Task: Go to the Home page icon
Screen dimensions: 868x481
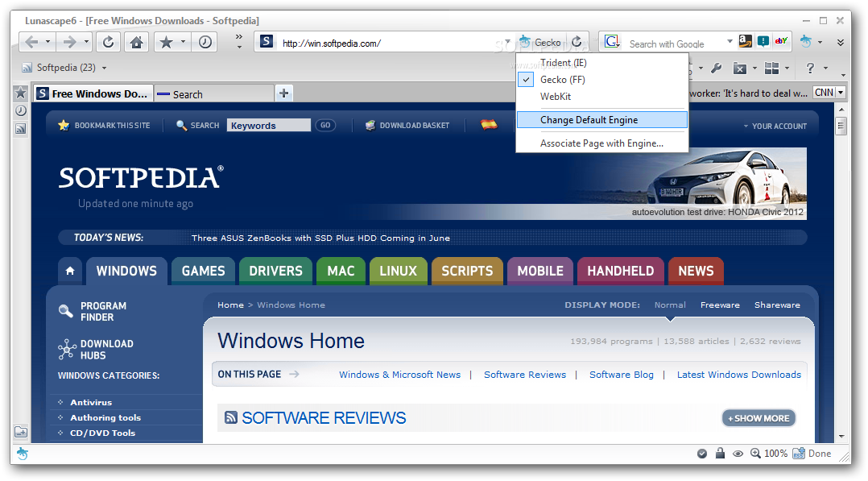Action: (137, 42)
